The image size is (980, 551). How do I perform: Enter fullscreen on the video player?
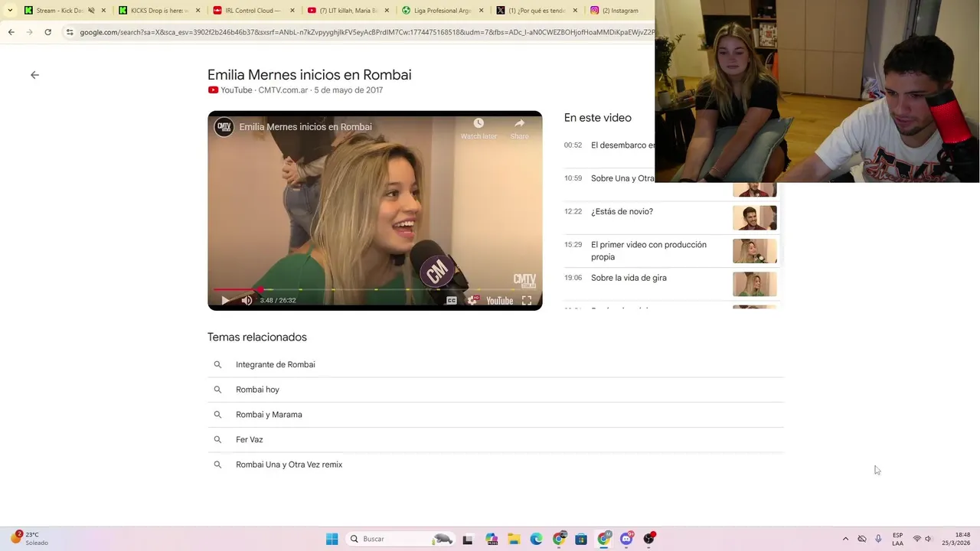(527, 301)
